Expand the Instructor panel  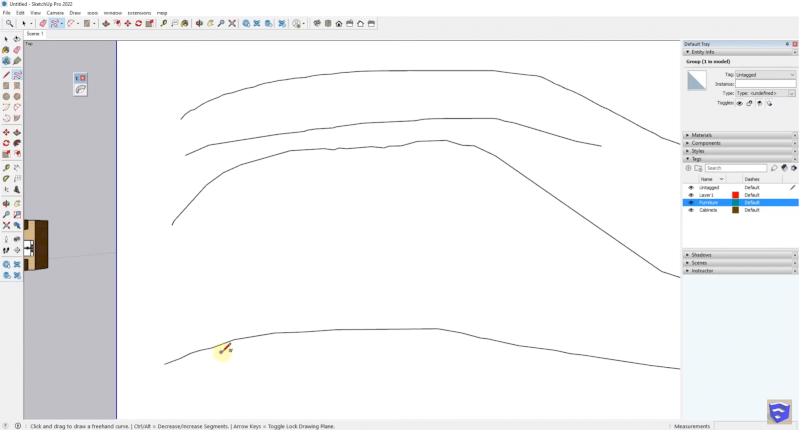pos(740,271)
